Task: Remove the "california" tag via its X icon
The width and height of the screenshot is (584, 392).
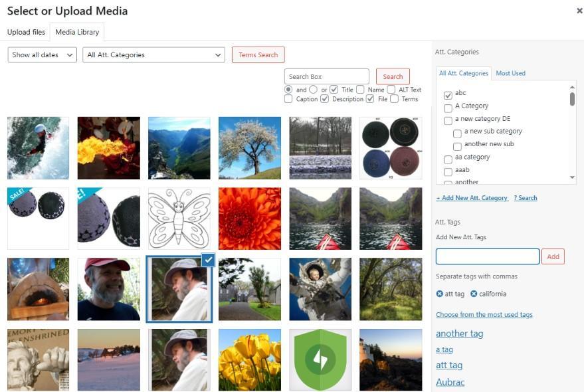Action: point(473,294)
